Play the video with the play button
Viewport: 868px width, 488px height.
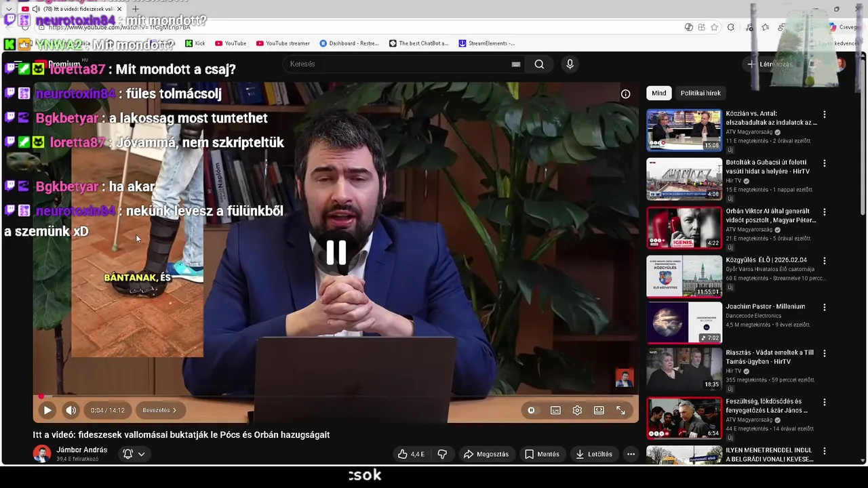click(47, 410)
